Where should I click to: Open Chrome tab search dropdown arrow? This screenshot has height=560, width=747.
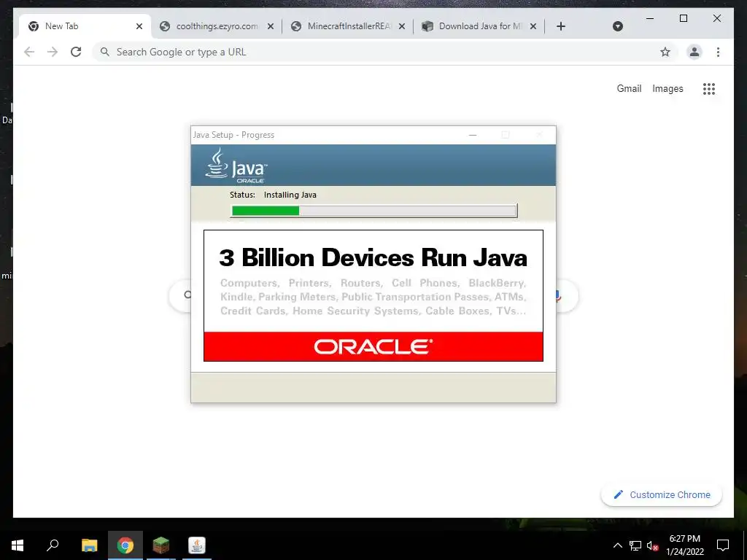(x=617, y=26)
